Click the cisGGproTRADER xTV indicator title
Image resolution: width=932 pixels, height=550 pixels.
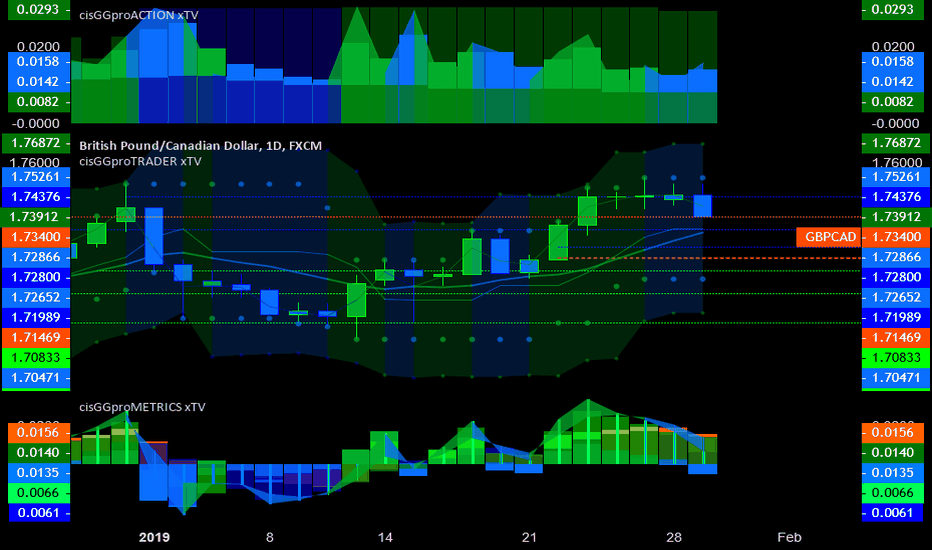tap(140, 161)
